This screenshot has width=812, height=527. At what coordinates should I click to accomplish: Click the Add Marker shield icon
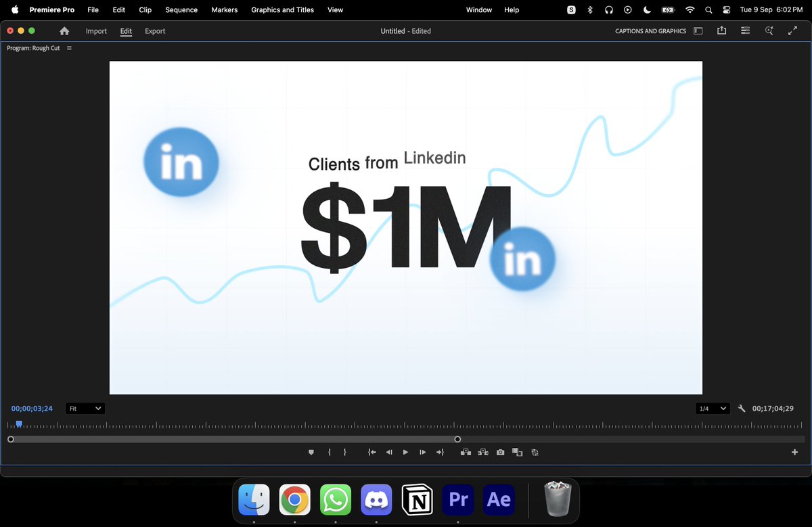[x=311, y=452]
